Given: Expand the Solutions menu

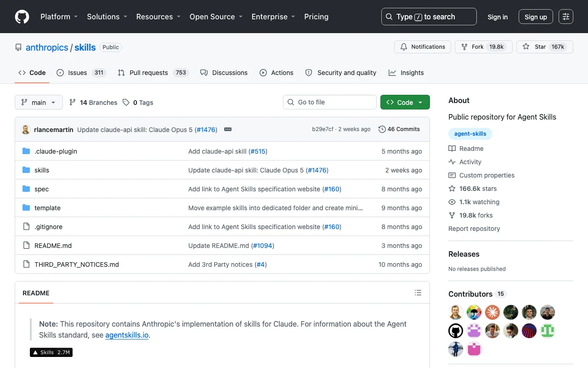Looking at the screenshot, I should 107,17.
